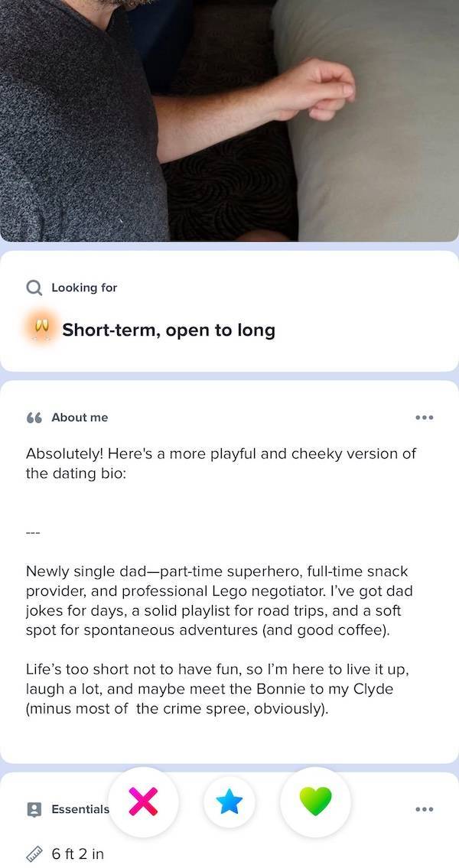Screen dimensions: 459x868
Task: Tap the clinking glasses emoji
Action: tap(41, 329)
